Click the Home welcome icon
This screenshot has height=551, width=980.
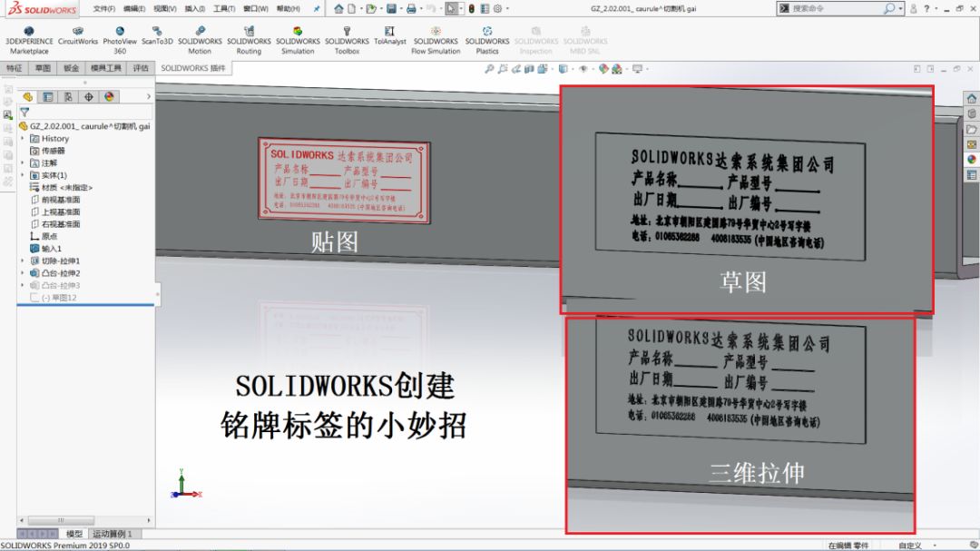pyautogui.click(x=338, y=9)
